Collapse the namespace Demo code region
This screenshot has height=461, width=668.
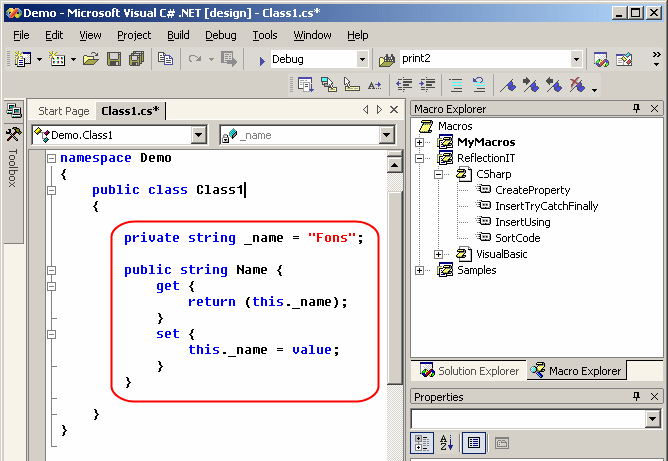click(x=52, y=158)
